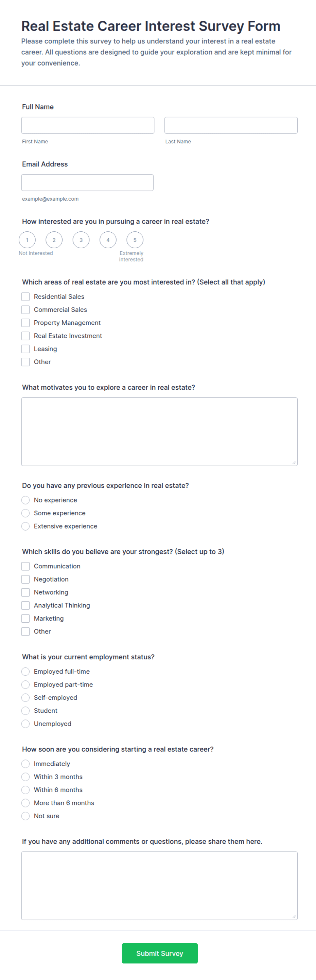The image size is (316, 980).
Task: Click the motivation text area
Action: [x=159, y=432]
